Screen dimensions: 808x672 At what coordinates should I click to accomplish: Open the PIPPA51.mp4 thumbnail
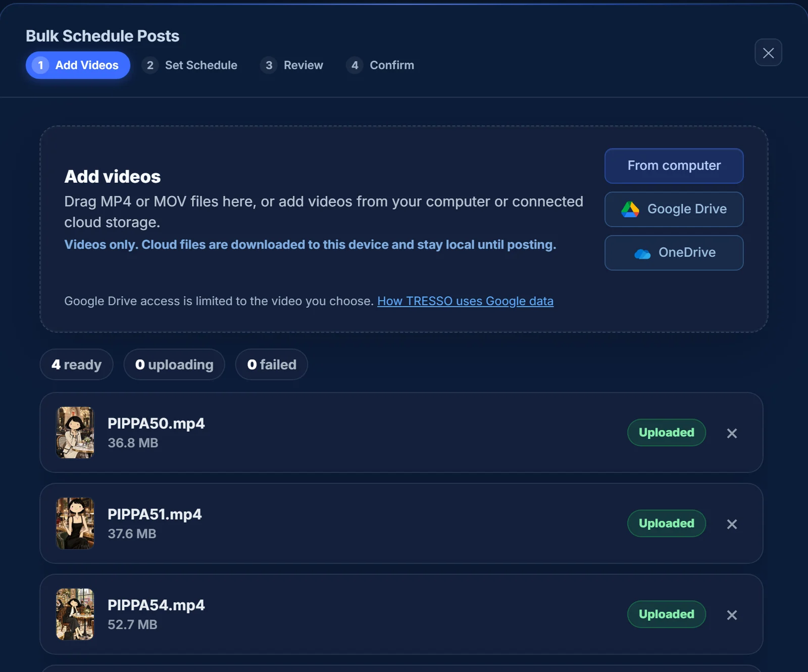coord(75,524)
